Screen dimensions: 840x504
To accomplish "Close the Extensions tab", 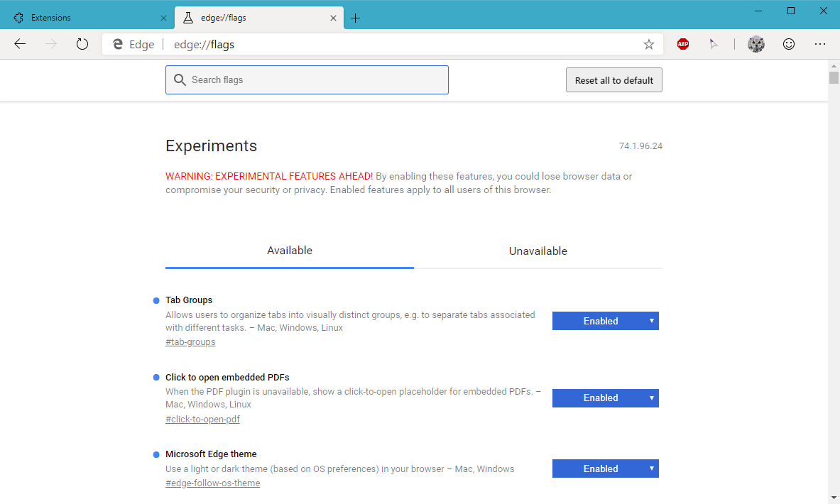I will click(164, 18).
